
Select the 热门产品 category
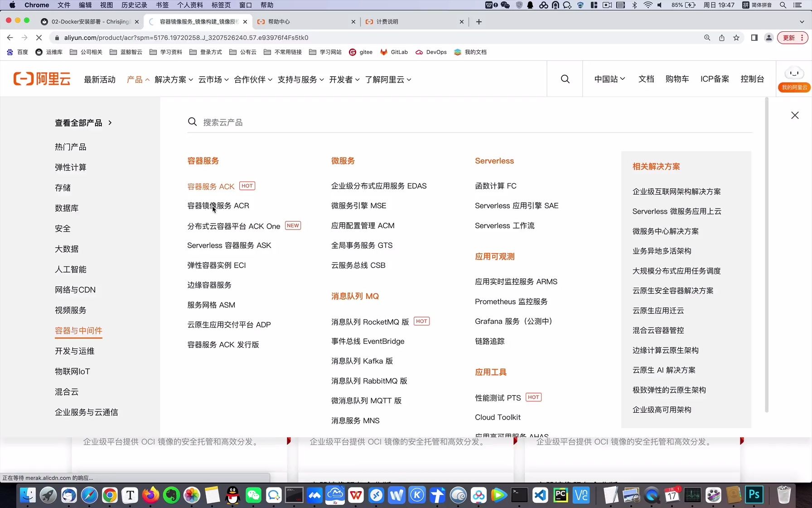click(x=71, y=147)
